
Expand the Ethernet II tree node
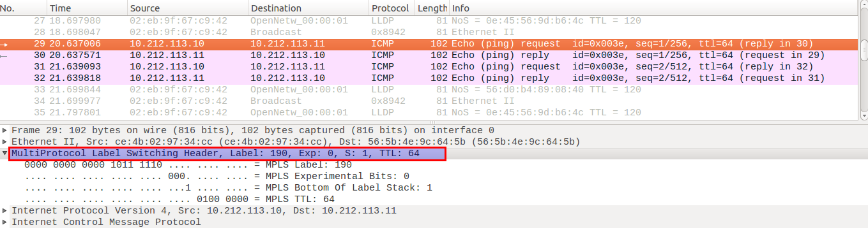[5, 141]
